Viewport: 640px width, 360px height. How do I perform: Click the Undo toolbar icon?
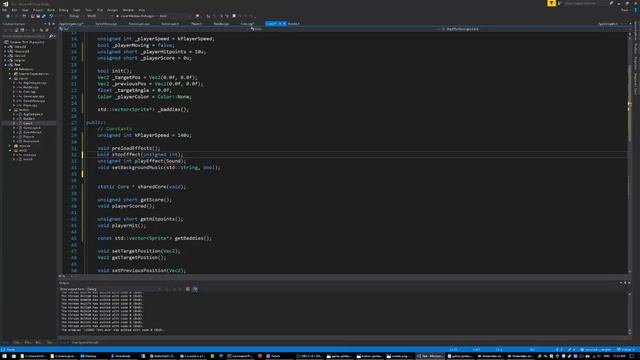(51, 16)
